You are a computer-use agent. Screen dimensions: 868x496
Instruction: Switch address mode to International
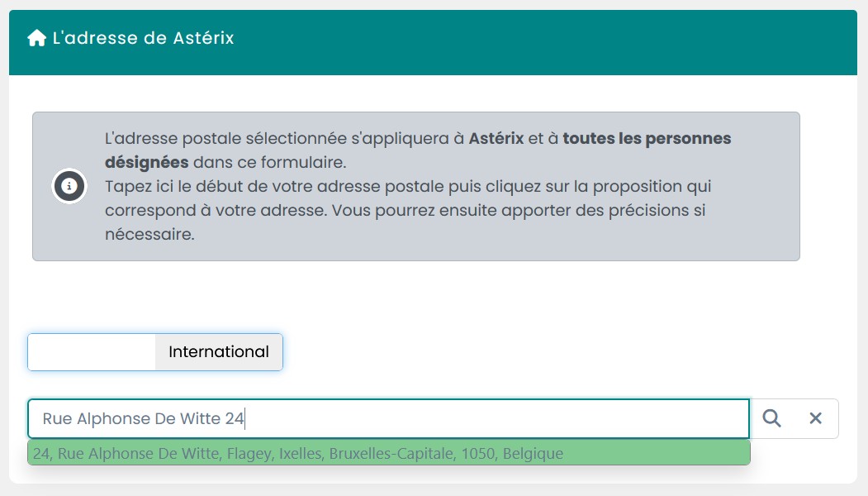[x=219, y=352]
